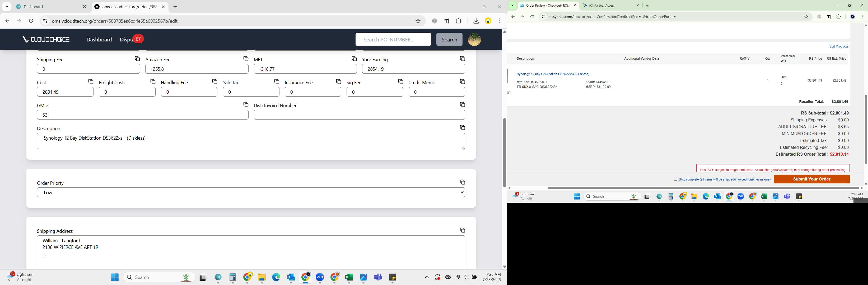Open the Synology DS3622xs+ product link

pos(553,74)
